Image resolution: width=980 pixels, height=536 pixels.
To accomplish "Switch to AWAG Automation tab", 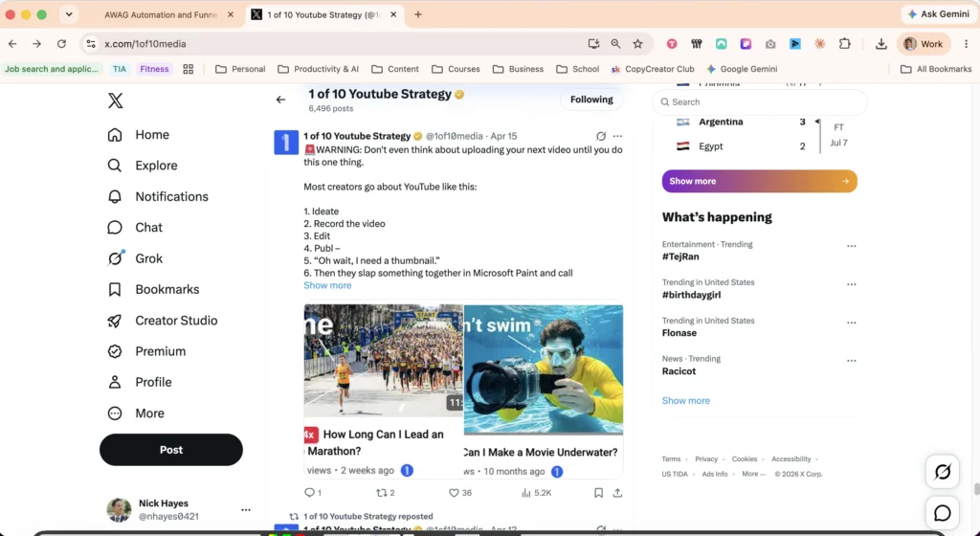I will (x=161, y=14).
